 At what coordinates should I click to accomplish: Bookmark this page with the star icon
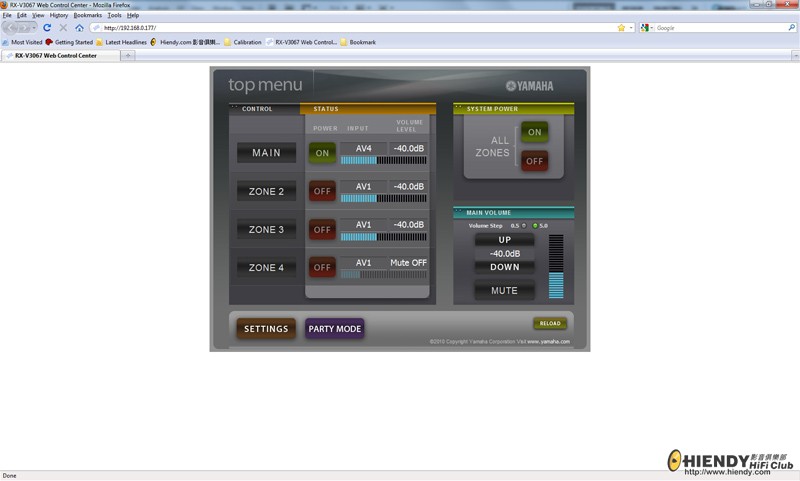coord(621,28)
